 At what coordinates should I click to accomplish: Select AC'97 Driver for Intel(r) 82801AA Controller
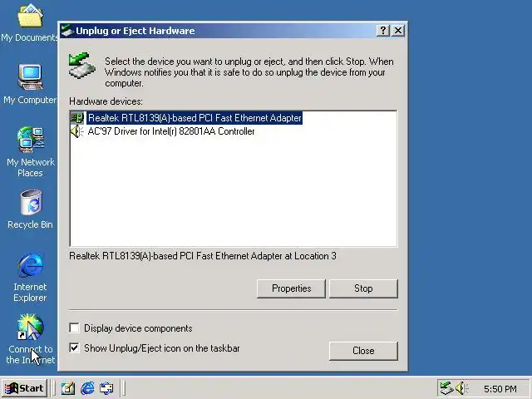coord(171,131)
